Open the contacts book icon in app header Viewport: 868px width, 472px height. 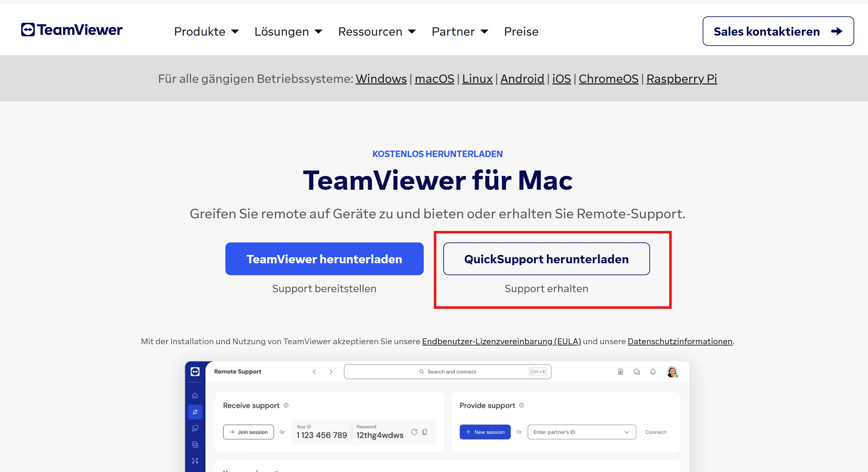pyautogui.click(x=620, y=371)
